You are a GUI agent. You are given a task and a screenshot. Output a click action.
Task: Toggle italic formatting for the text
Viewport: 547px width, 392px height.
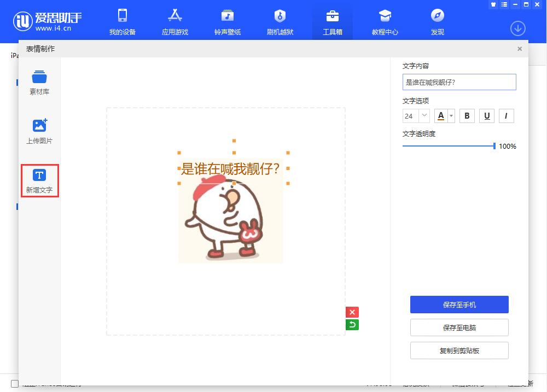coord(506,115)
